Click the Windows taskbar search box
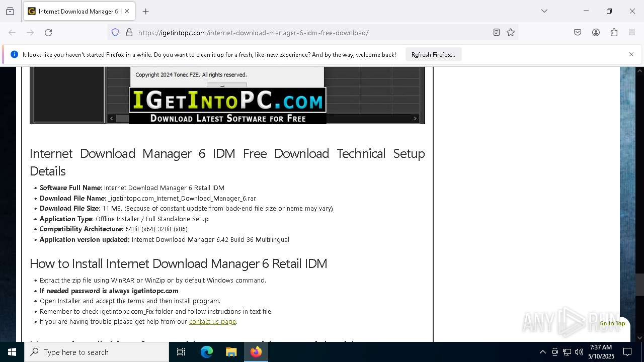Viewport: 644px width, 362px height. tap(97, 352)
